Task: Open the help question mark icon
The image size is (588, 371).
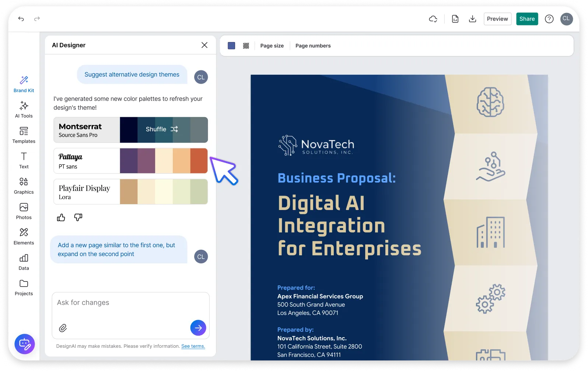Action: coord(549,19)
